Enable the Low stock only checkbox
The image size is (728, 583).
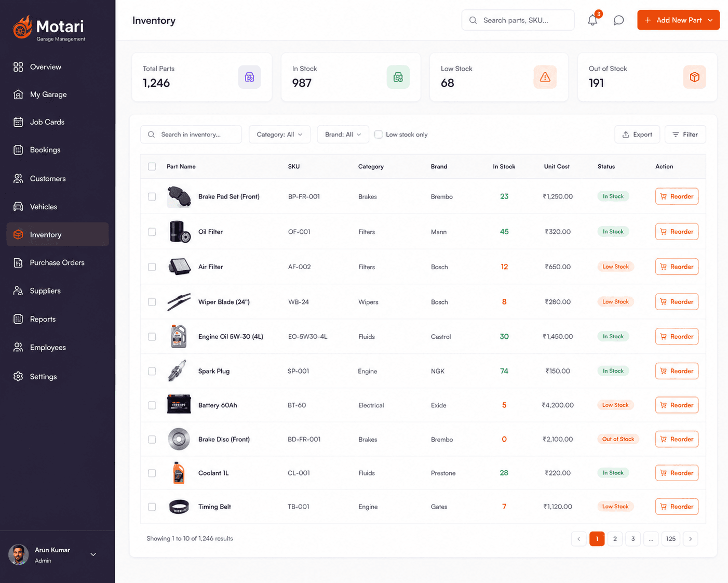click(379, 135)
